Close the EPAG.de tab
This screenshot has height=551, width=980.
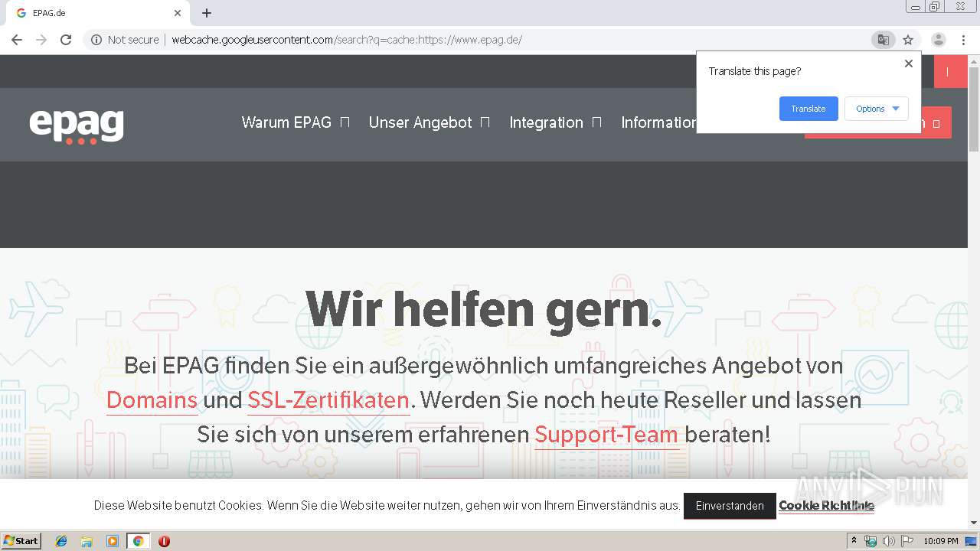tap(178, 13)
